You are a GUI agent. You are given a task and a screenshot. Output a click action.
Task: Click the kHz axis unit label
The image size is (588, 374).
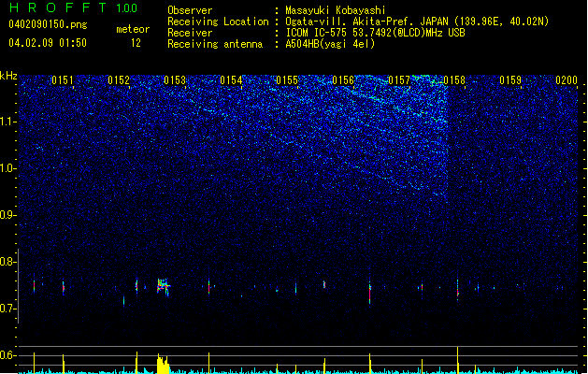tap(8, 76)
